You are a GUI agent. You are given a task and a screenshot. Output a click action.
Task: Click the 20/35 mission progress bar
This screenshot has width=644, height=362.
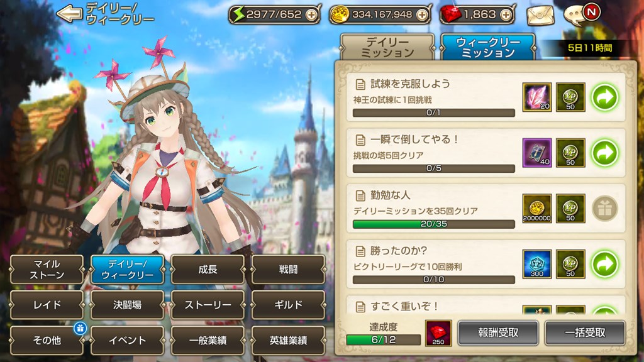pos(434,224)
